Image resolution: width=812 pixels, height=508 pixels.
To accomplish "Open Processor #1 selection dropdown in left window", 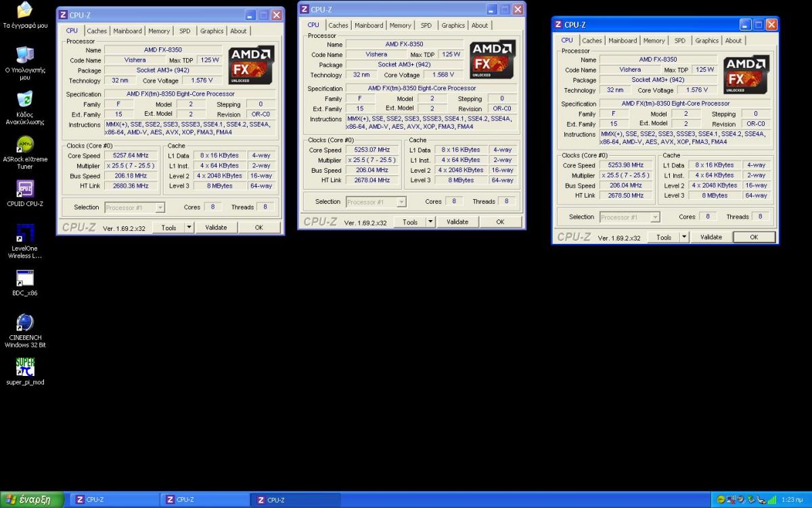I will point(134,207).
